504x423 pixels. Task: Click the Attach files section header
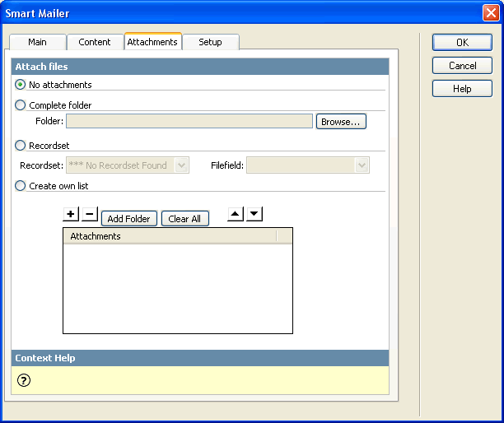[x=200, y=67]
